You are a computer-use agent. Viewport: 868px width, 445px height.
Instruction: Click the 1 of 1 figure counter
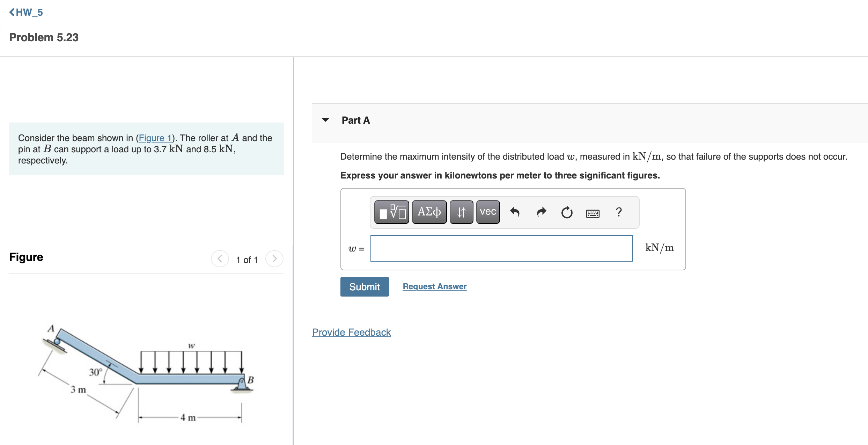pos(247,260)
